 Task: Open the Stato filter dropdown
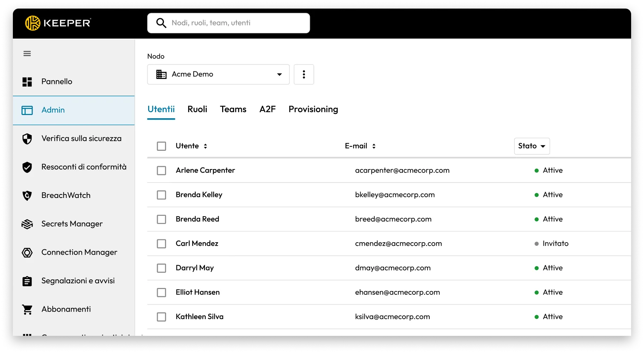point(532,146)
